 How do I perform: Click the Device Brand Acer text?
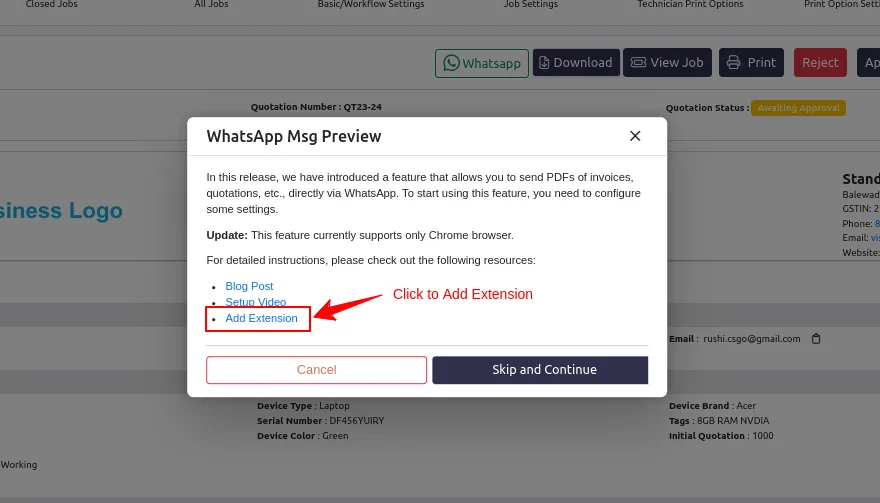[712, 405]
